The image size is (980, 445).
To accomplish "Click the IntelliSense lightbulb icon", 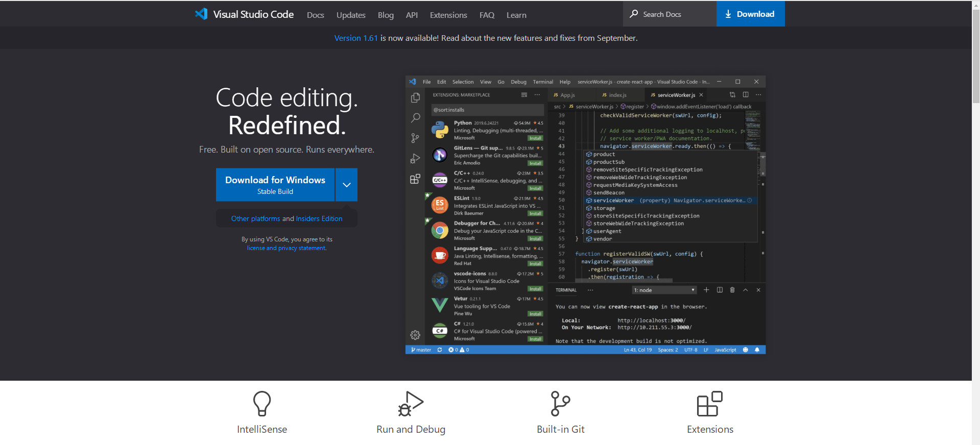I will pos(262,404).
